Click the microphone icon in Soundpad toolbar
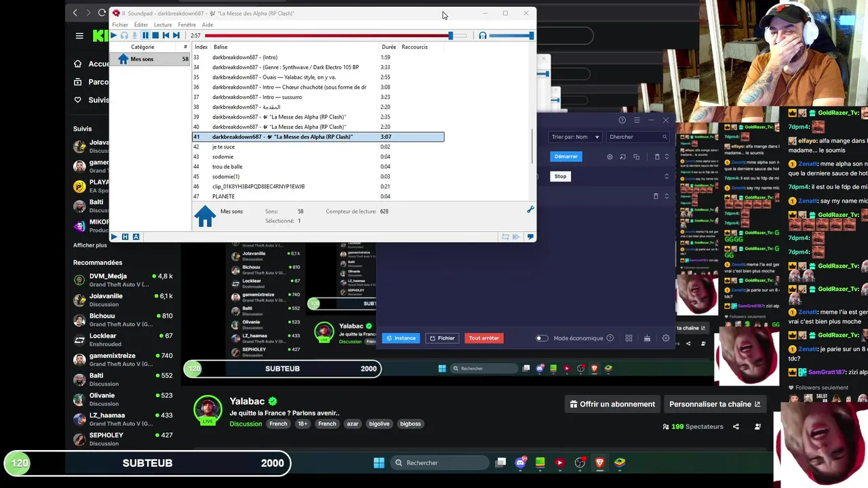Screen dimensions: 868x488 (134, 35)
